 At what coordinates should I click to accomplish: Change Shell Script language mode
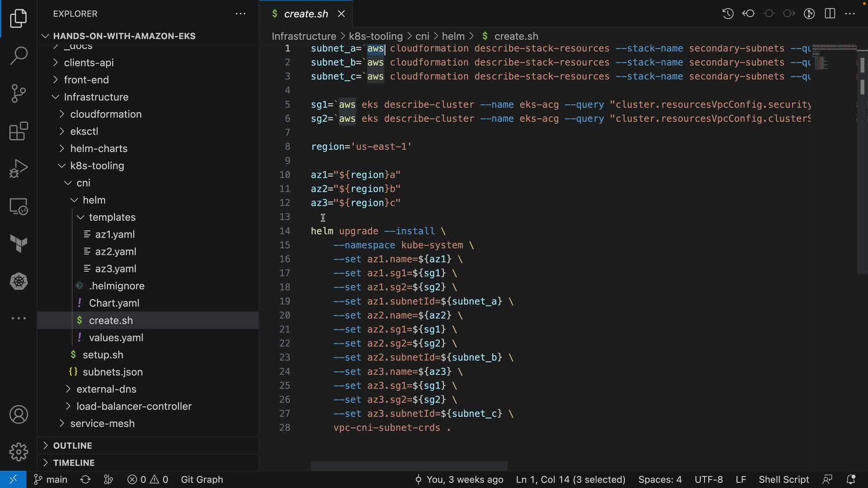[x=783, y=479]
